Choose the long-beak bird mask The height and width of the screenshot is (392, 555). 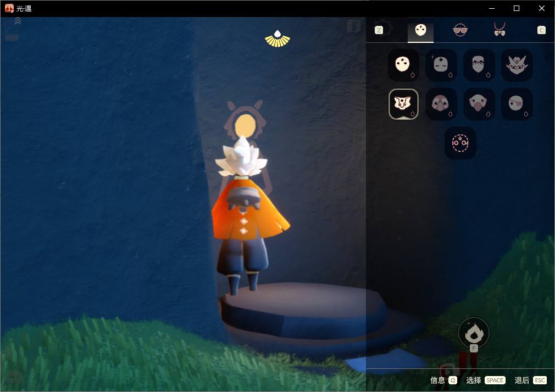click(441, 104)
